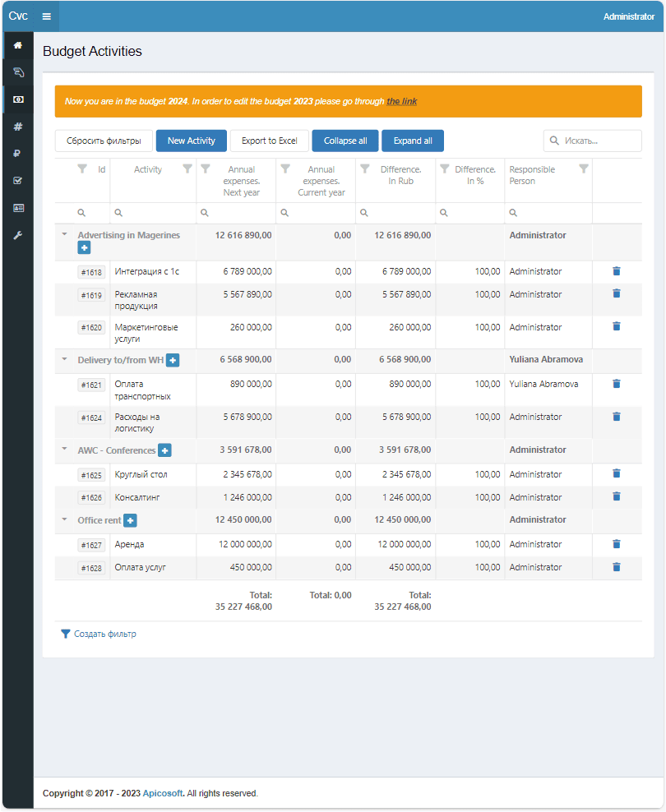666x812 pixels.
Task: Toggle the hamburger sidebar menu
Action: tap(47, 16)
